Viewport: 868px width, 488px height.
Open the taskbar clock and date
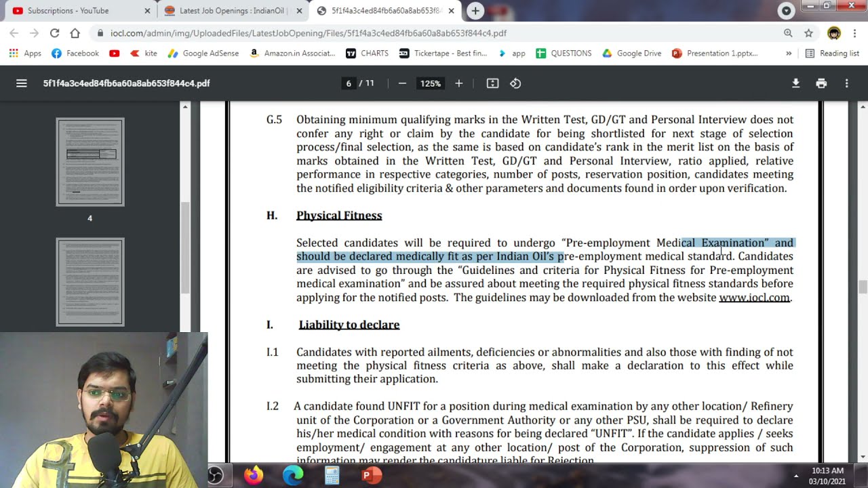point(827,476)
